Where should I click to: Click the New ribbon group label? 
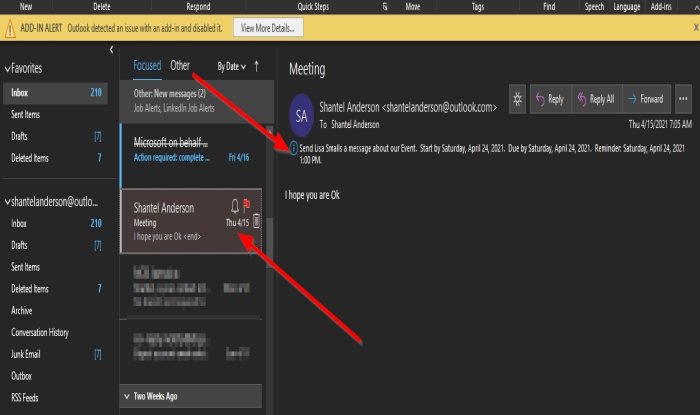[26, 7]
